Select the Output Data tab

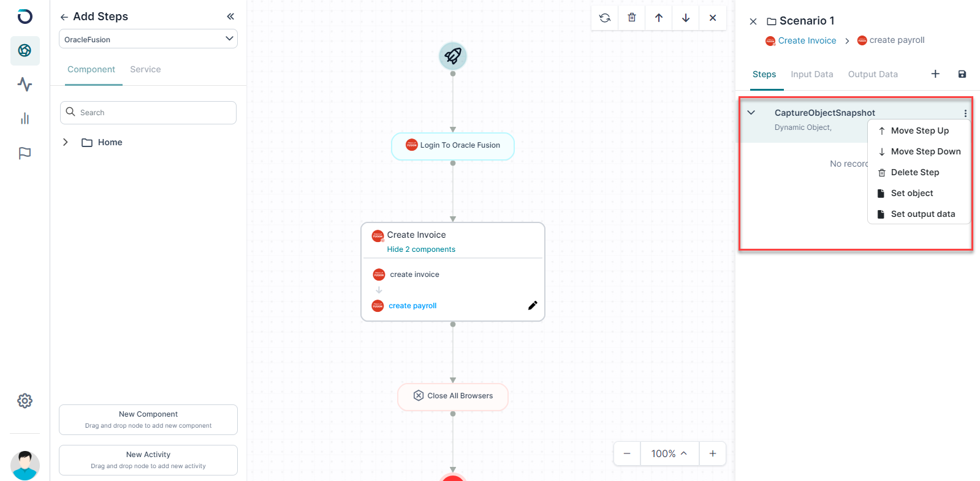tap(873, 74)
